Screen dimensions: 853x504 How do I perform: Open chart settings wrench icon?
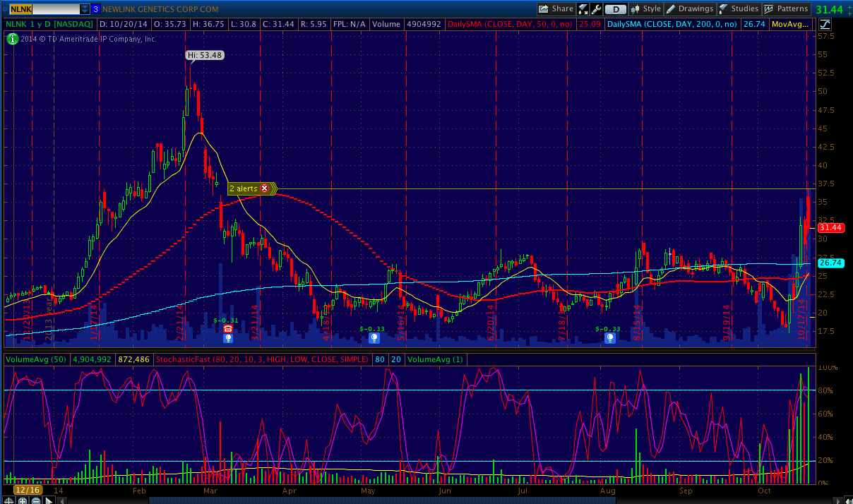pos(596,9)
